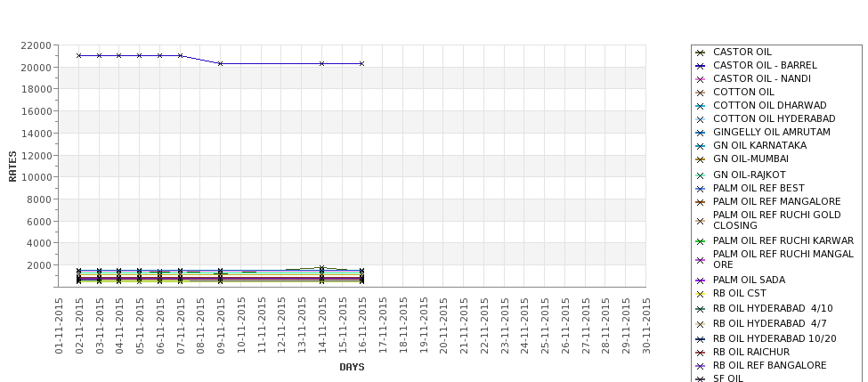Select GINGELLY OIL AMRUTAM legend entry

tap(772, 132)
